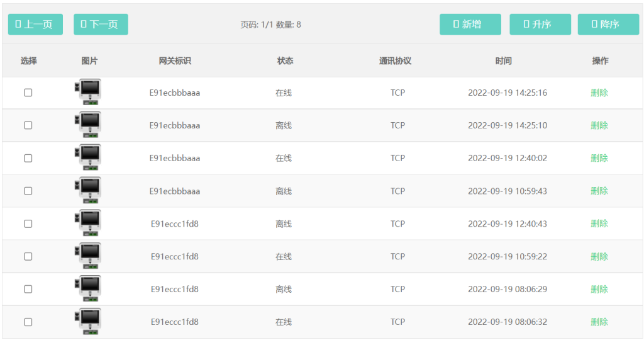Select checkbox for row timed 12:40:02

coord(28,158)
